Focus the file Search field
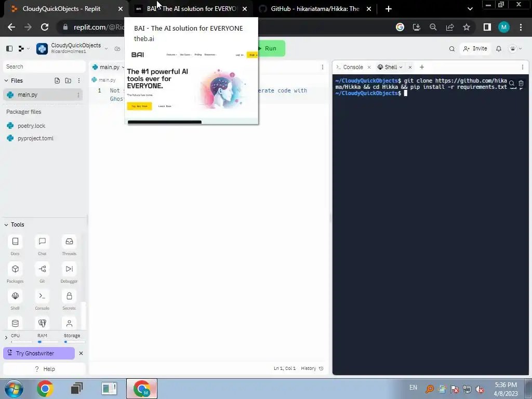532x399 pixels. (44, 67)
